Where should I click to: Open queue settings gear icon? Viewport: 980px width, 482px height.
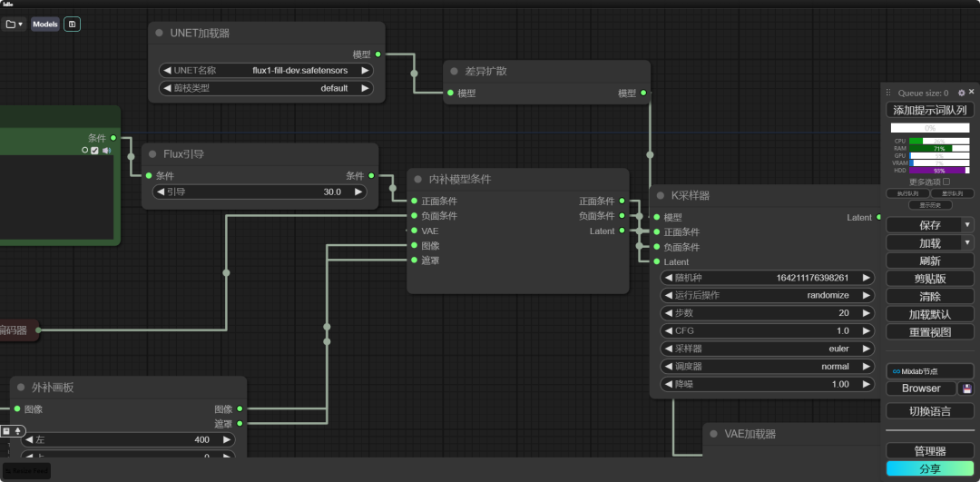pyautogui.click(x=961, y=93)
